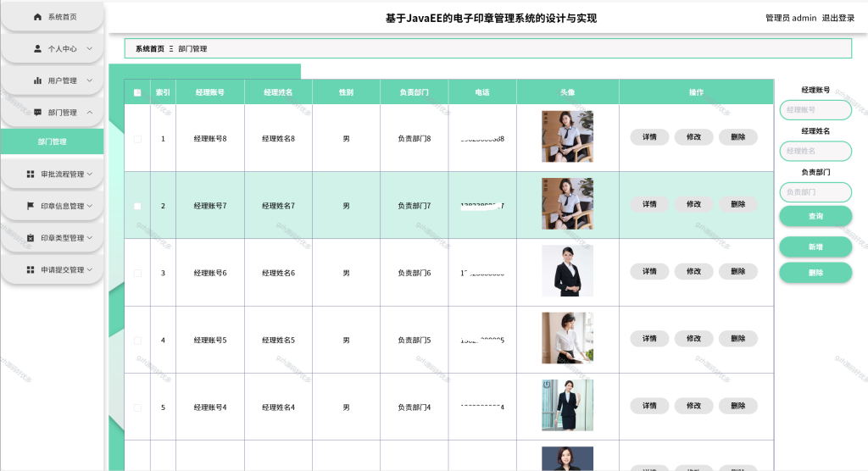The height and width of the screenshot is (471, 868).
Task: Click the flag icon for 印章信息管理
Action: [31, 206]
